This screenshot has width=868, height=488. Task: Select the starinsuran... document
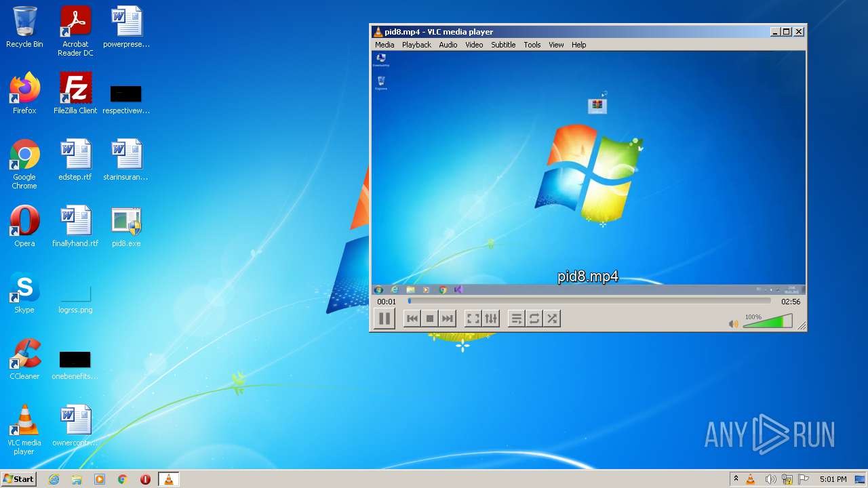point(126,160)
